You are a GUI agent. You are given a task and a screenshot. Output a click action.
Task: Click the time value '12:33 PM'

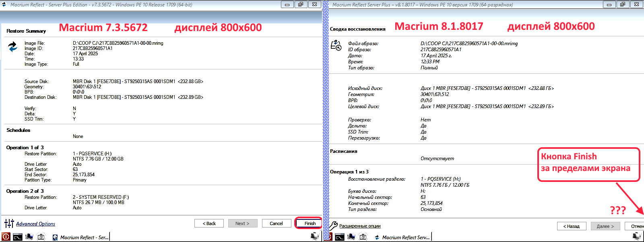tap(430, 62)
